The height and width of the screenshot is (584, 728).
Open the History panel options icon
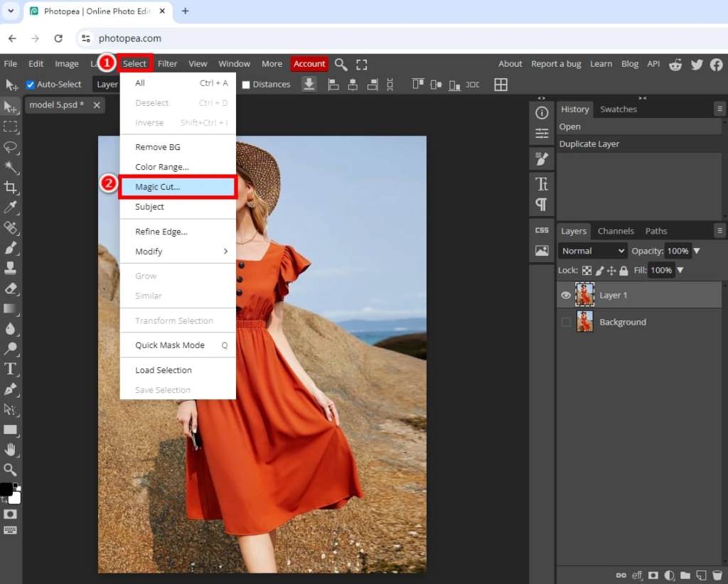click(720, 109)
